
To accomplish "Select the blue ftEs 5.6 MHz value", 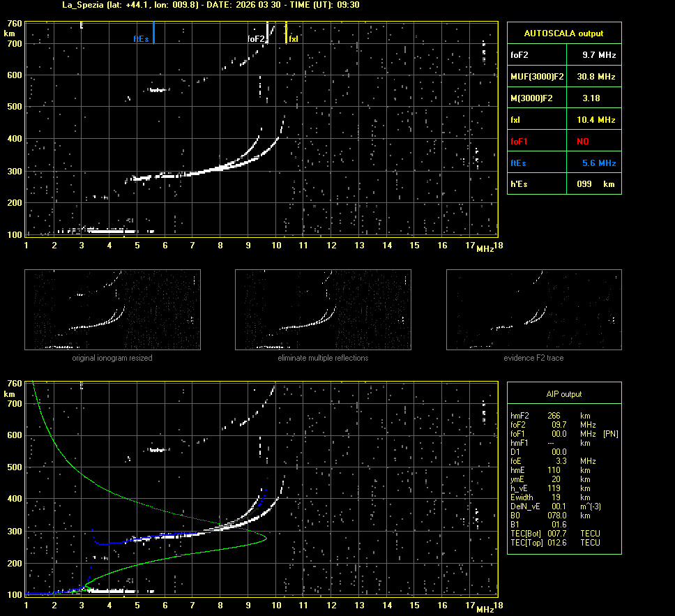I will point(598,163).
